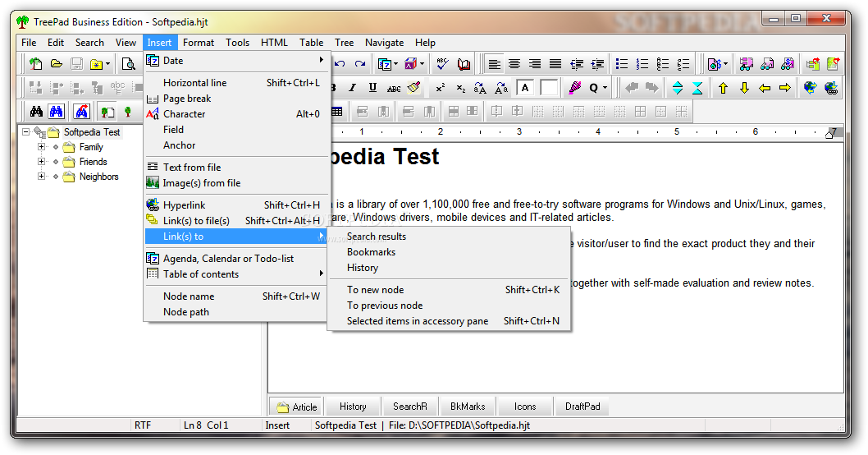
Task: Choose Hyperlink from the Insert menu
Action: 235,205
